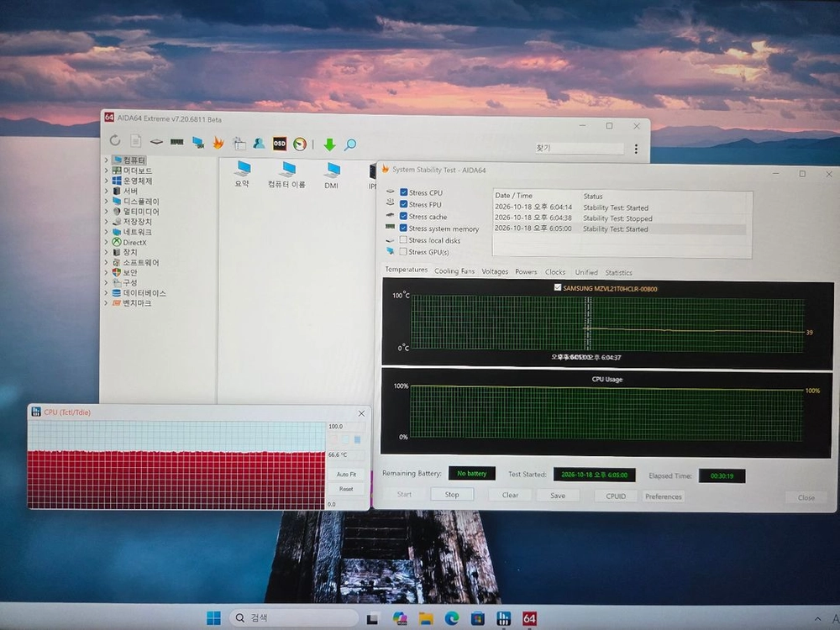This screenshot has width=840, height=630.
Task: Uncheck Stress CPU checkbox
Action: [x=404, y=192]
